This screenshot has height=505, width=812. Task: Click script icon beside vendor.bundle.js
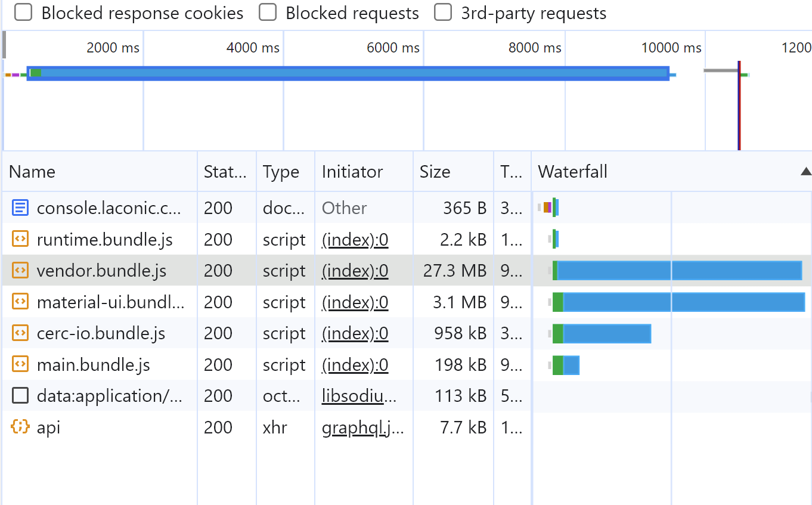click(20, 271)
